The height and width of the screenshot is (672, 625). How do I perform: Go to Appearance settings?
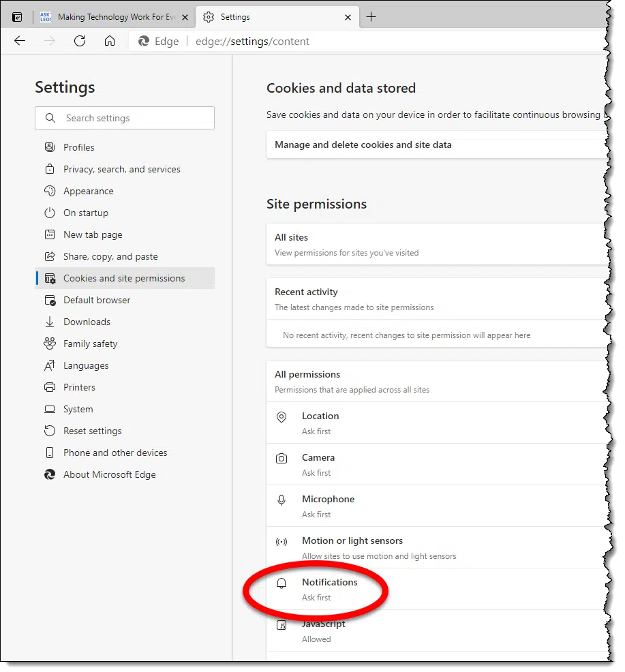pos(125,191)
